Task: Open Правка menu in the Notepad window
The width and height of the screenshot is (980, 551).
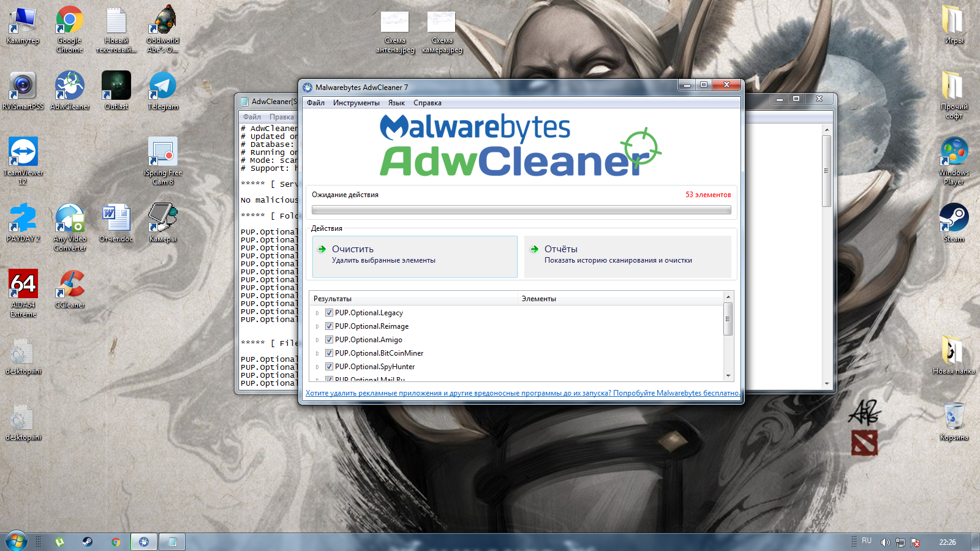Action: pyautogui.click(x=281, y=117)
